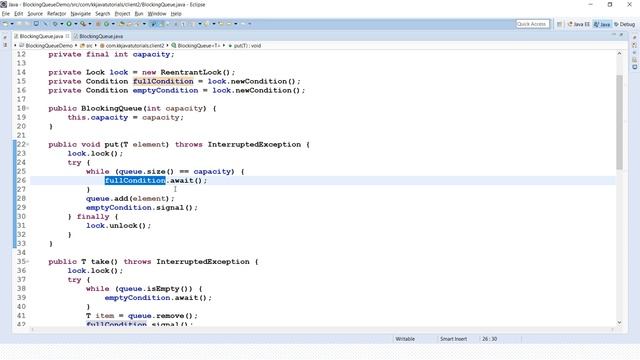Open the File menu

pos(6,13)
